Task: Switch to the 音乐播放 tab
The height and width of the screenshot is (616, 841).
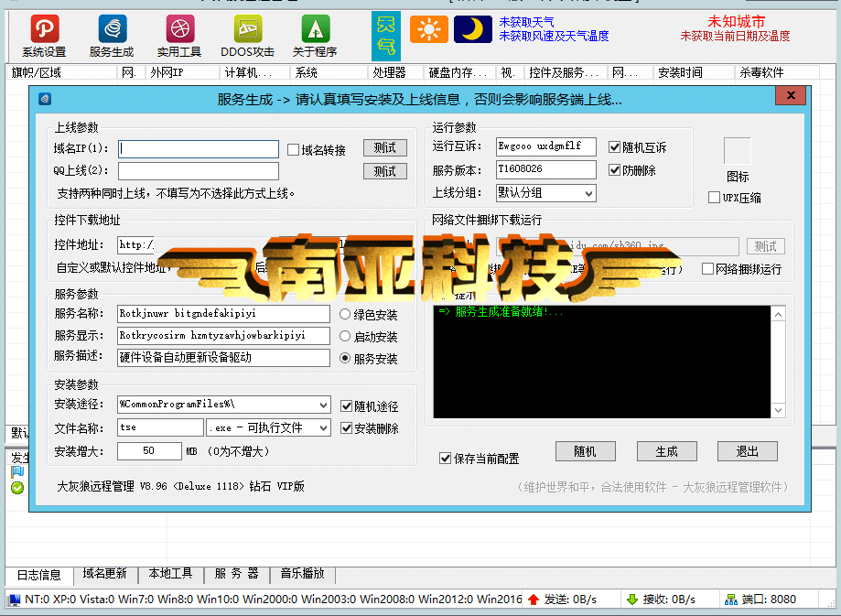Action: [303, 574]
